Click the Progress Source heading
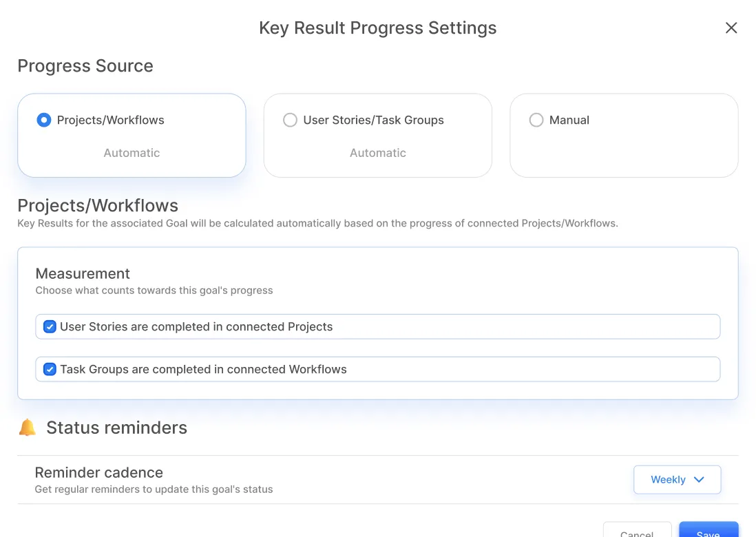The height and width of the screenshot is (537, 756). 85,66
